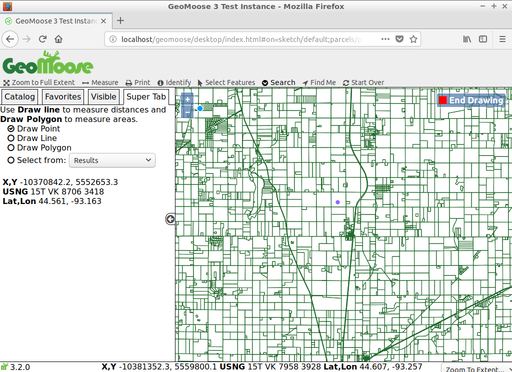Select GeoMoose 3 Test Instance browser tab

pos(56,21)
